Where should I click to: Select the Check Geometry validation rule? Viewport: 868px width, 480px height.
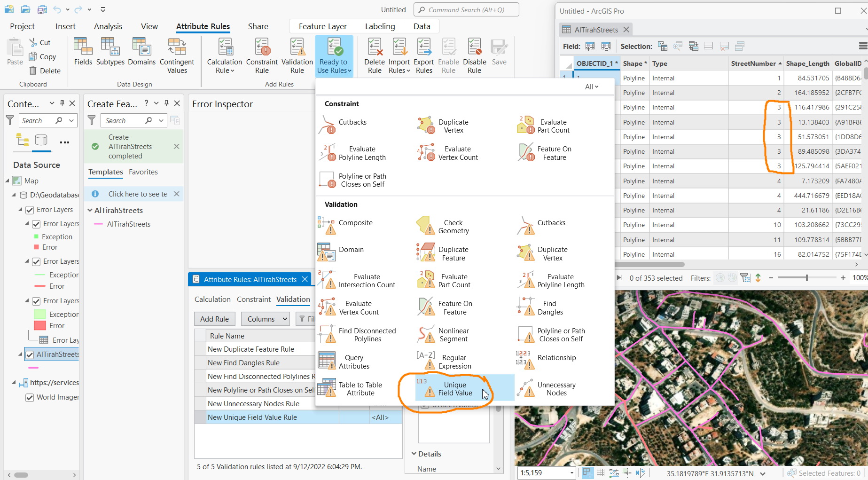pos(443,226)
